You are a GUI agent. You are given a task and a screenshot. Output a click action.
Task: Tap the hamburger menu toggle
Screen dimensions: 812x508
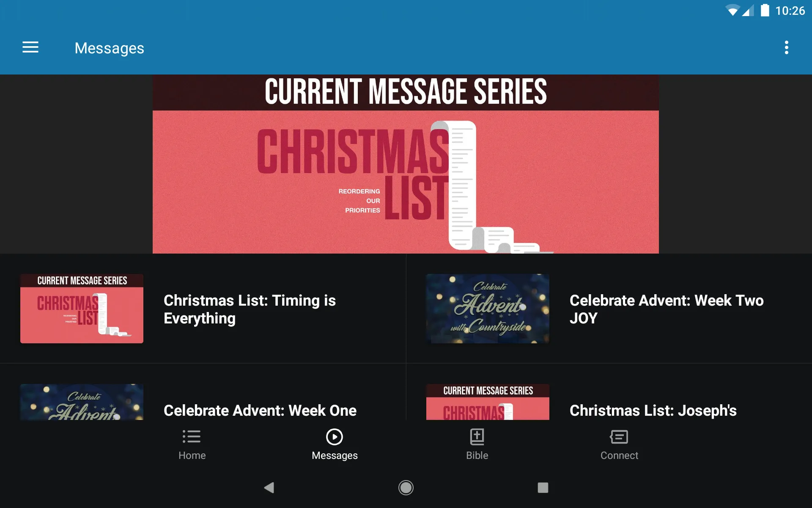[30, 48]
